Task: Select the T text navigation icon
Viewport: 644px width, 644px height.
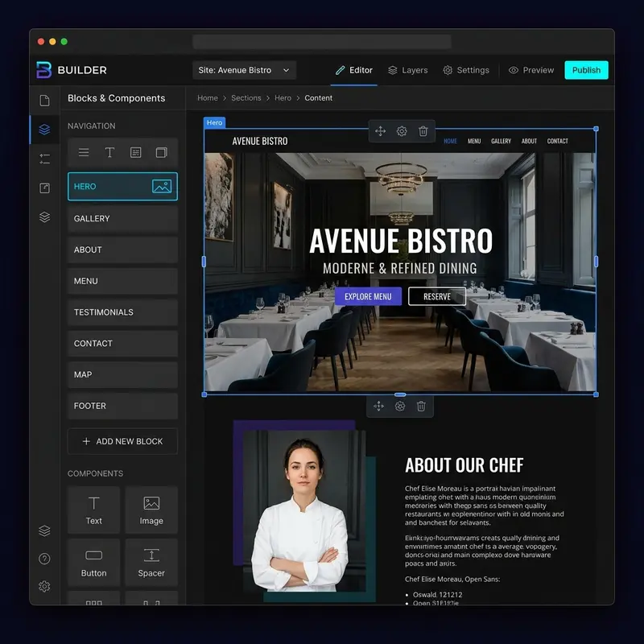Action: [109, 153]
